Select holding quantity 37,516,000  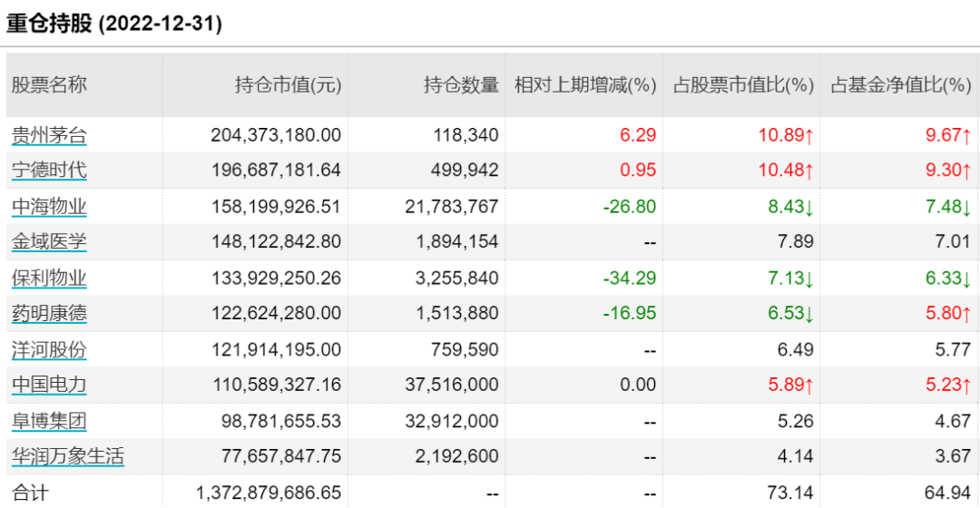[452, 385]
